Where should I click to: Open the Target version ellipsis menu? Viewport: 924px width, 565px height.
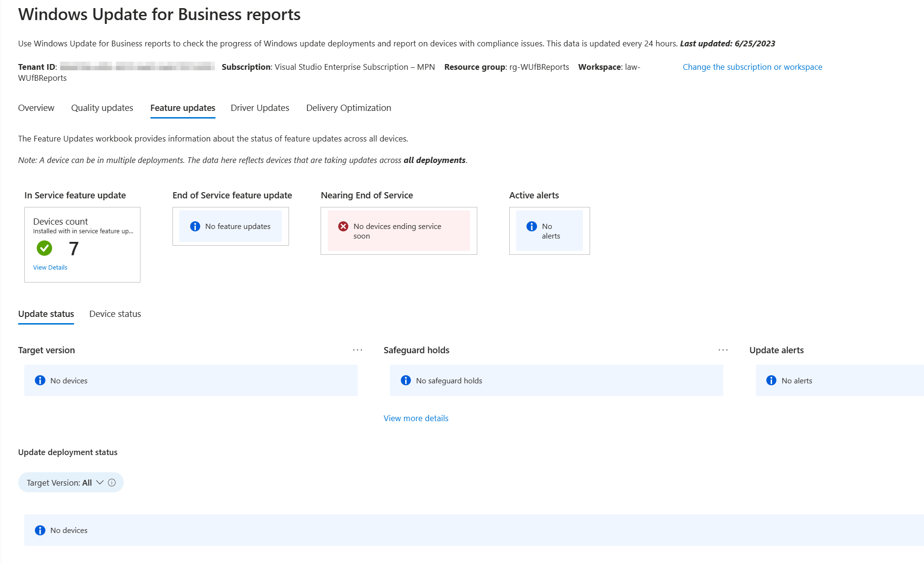pyautogui.click(x=357, y=350)
